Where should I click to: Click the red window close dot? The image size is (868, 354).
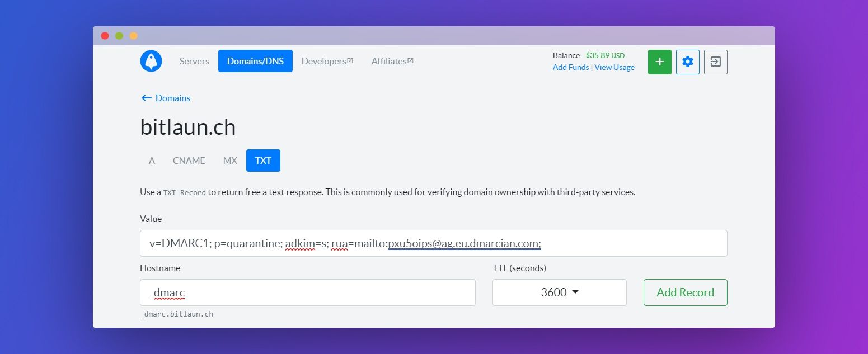pos(105,36)
